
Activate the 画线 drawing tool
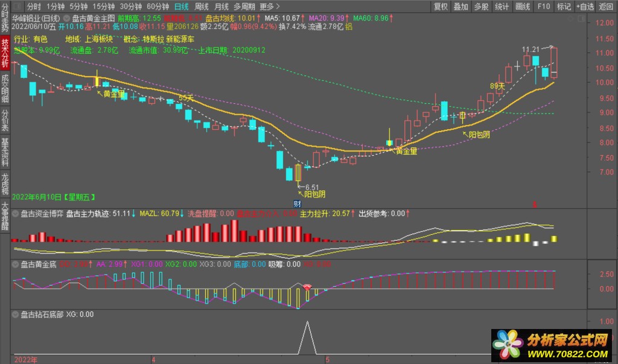click(x=523, y=6)
